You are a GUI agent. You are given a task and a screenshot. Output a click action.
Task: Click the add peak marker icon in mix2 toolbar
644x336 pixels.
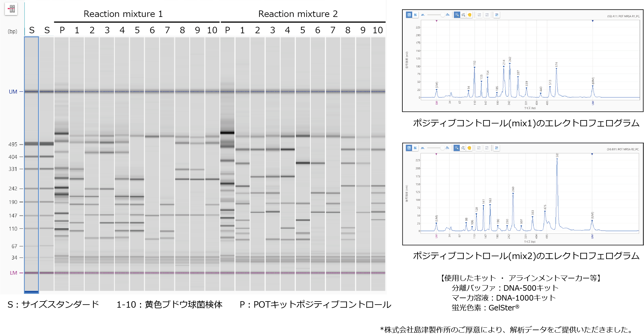[x=497, y=148]
